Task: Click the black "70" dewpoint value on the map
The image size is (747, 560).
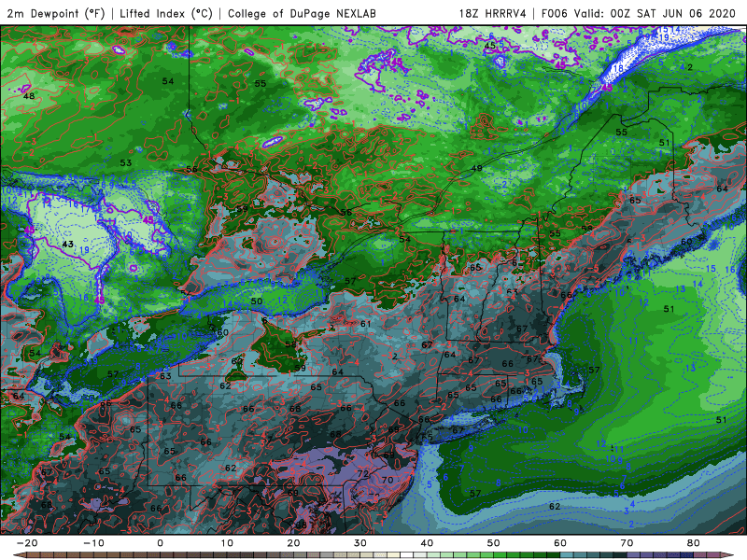Action: [x=388, y=480]
